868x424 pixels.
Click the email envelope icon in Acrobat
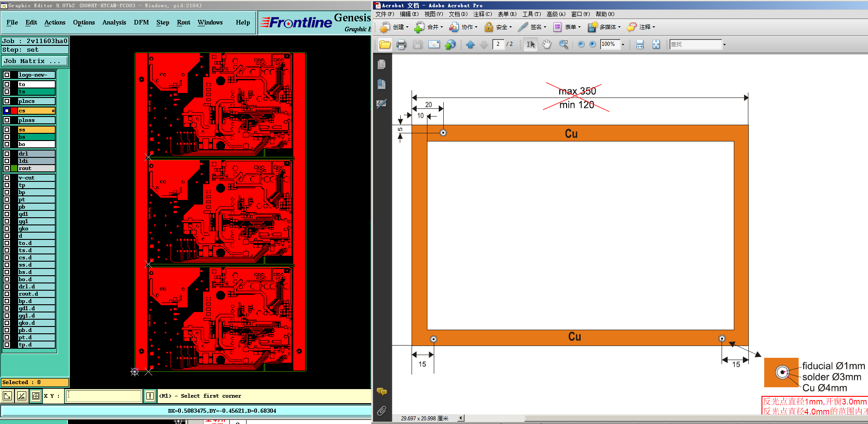[434, 44]
